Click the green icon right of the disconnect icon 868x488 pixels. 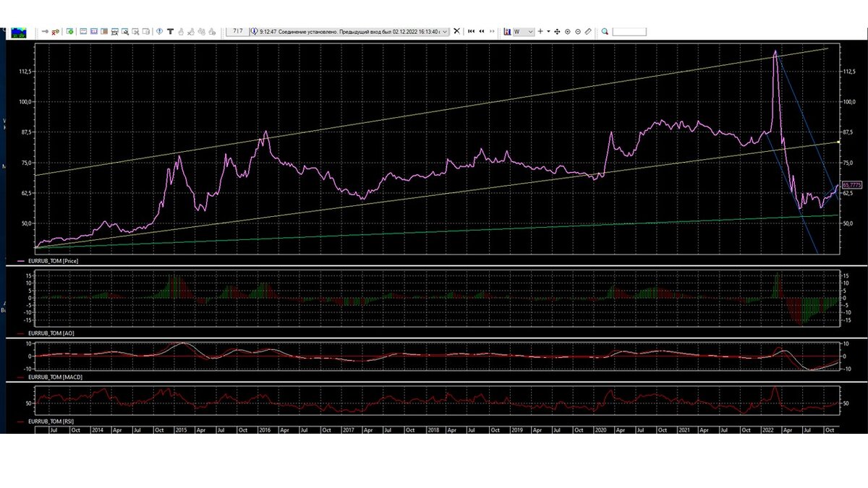pos(70,32)
